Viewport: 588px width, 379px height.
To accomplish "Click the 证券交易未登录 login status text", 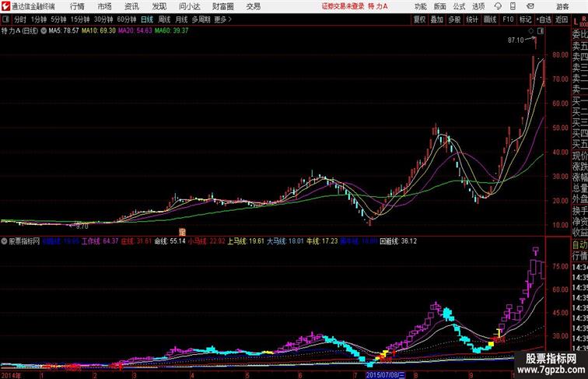I will point(343,6).
